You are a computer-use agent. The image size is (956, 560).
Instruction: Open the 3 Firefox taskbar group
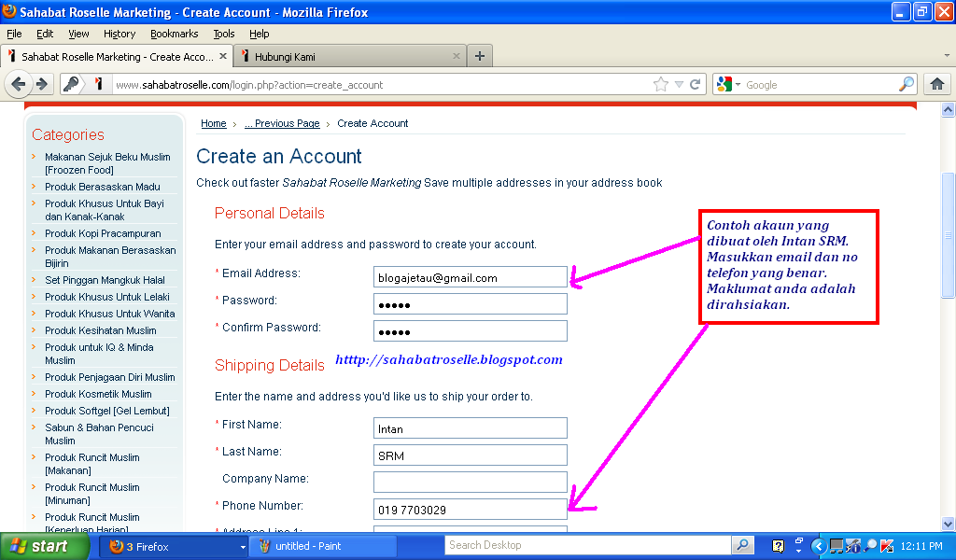[x=174, y=547]
